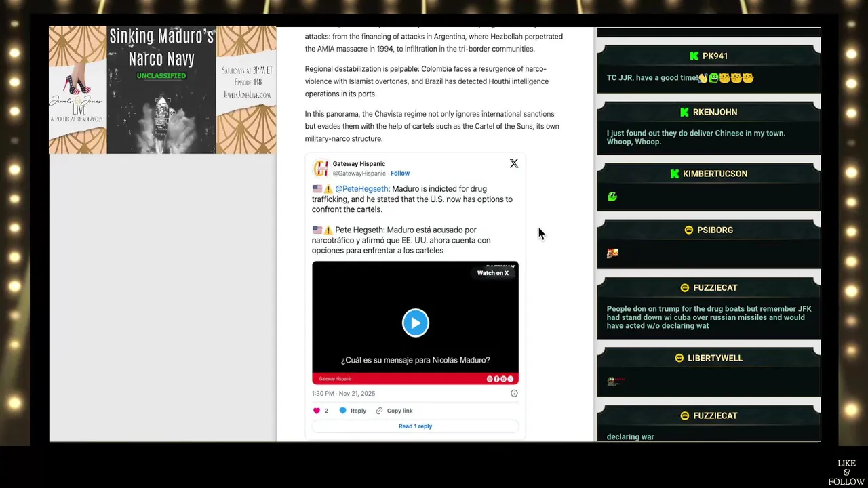Image resolution: width=868 pixels, height=488 pixels.
Task: Click green emote in KIMBERTUCSON message
Action: (x=612, y=197)
